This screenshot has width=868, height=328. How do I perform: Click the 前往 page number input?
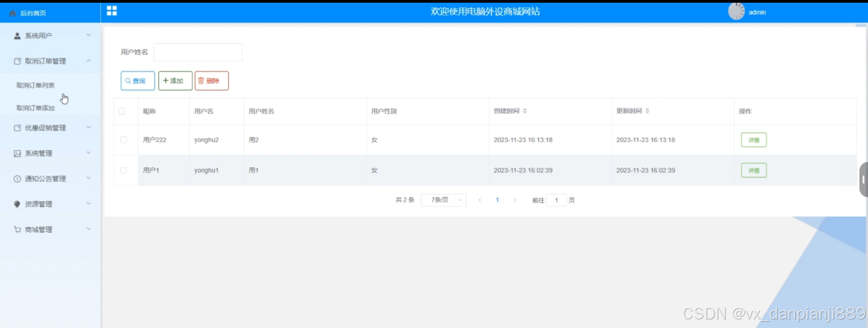tap(557, 200)
